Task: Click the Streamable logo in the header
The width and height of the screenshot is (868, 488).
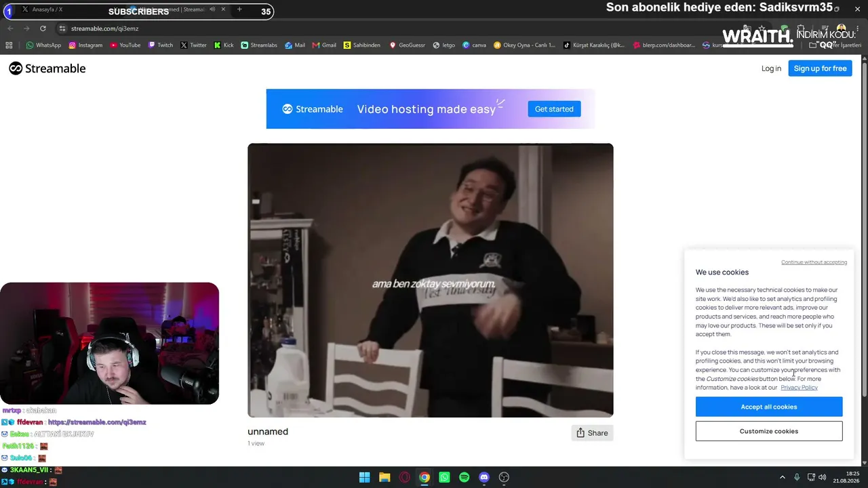Action: [47, 68]
